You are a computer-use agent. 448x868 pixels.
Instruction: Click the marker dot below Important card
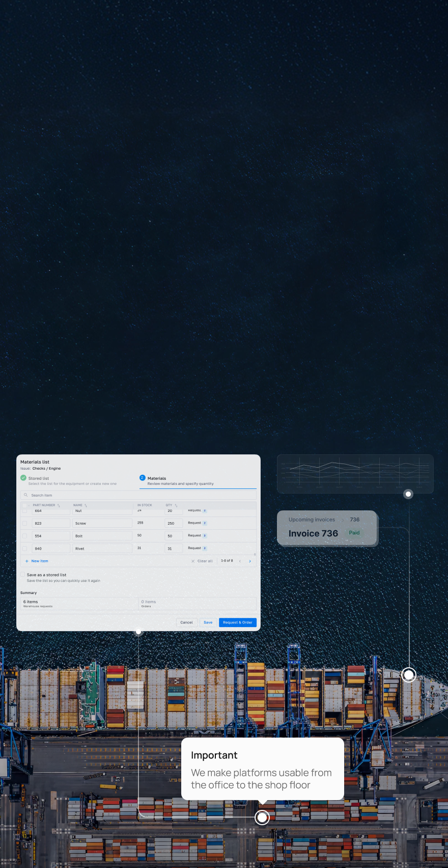click(262, 818)
